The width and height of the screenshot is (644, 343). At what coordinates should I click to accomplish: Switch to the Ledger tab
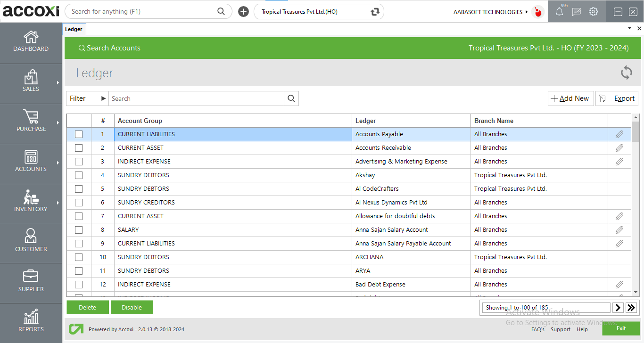click(74, 29)
